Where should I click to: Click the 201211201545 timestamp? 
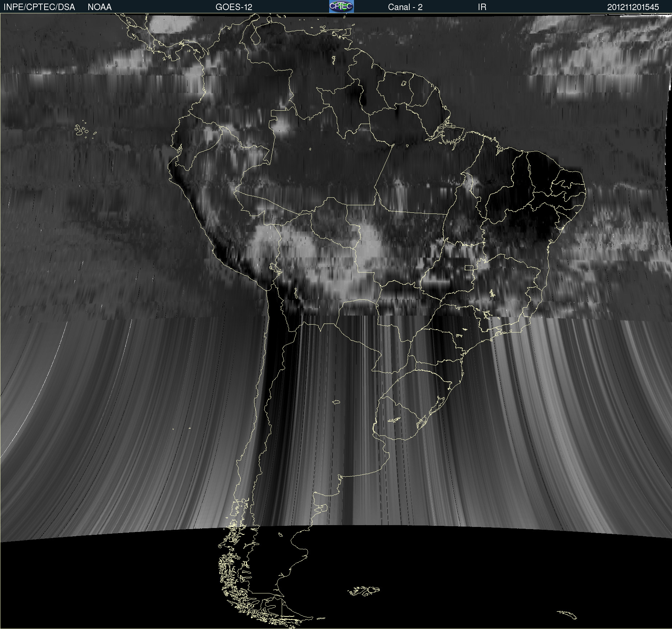click(633, 7)
